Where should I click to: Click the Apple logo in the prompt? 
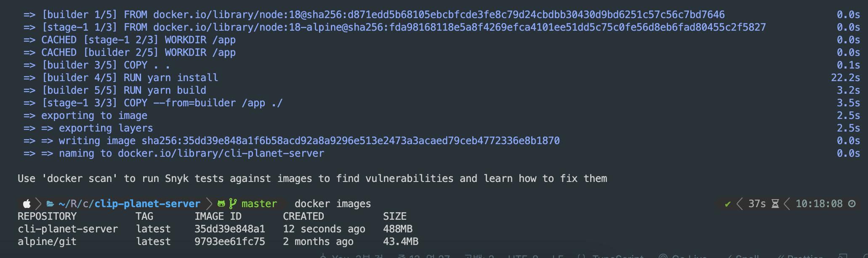point(27,204)
